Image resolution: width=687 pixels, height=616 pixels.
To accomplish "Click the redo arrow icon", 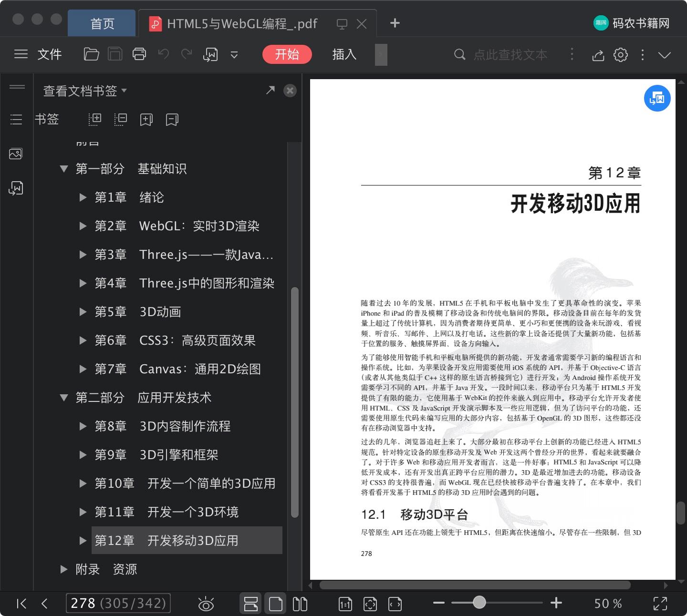I will click(187, 54).
